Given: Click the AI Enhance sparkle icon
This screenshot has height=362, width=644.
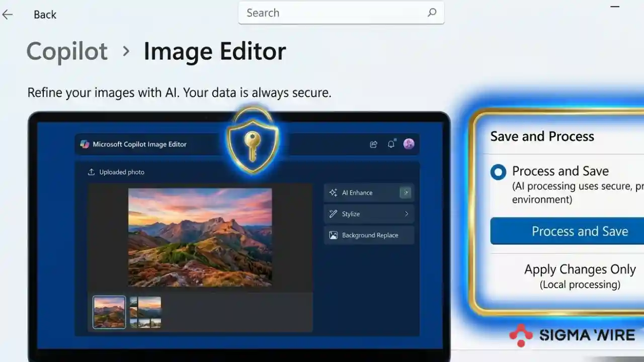Looking at the screenshot, I should tap(333, 193).
